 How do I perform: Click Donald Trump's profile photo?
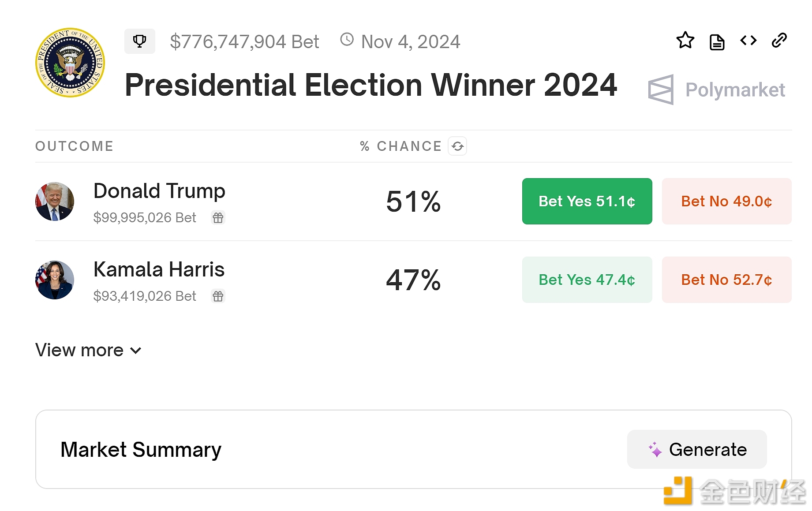55,201
